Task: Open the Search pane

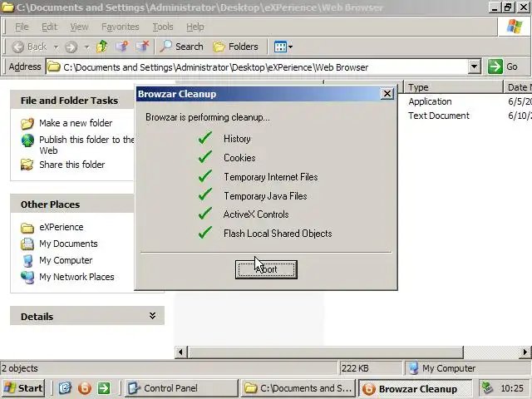Action: click(x=181, y=47)
